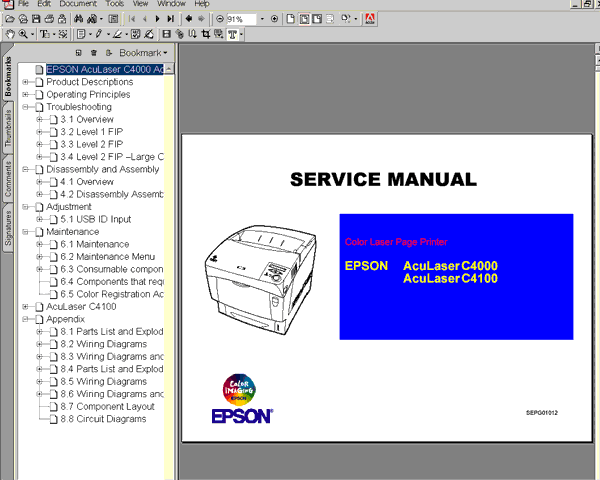Select the Zoom In magnifier tool
Image resolution: width=600 pixels, height=480 pixels.
pyautogui.click(x=23, y=34)
